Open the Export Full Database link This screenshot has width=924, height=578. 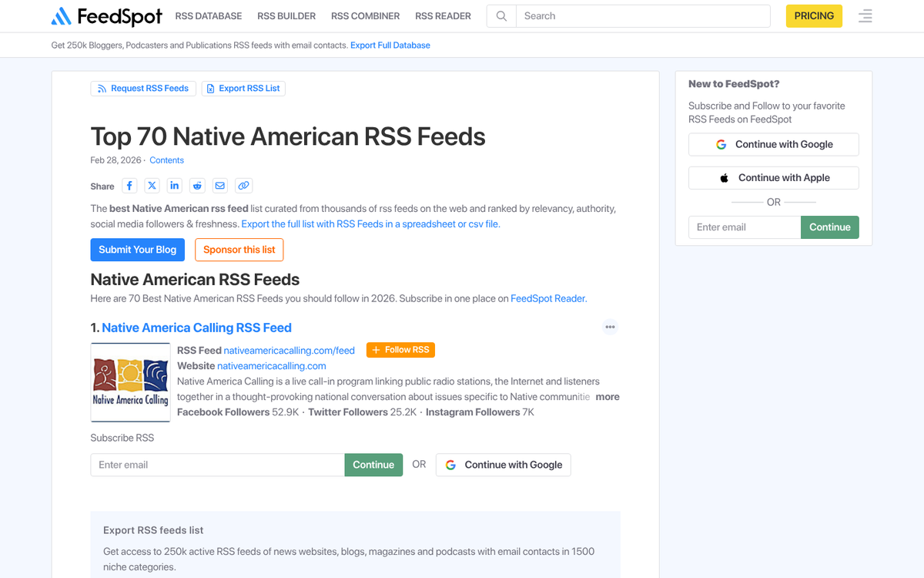pos(390,45)
